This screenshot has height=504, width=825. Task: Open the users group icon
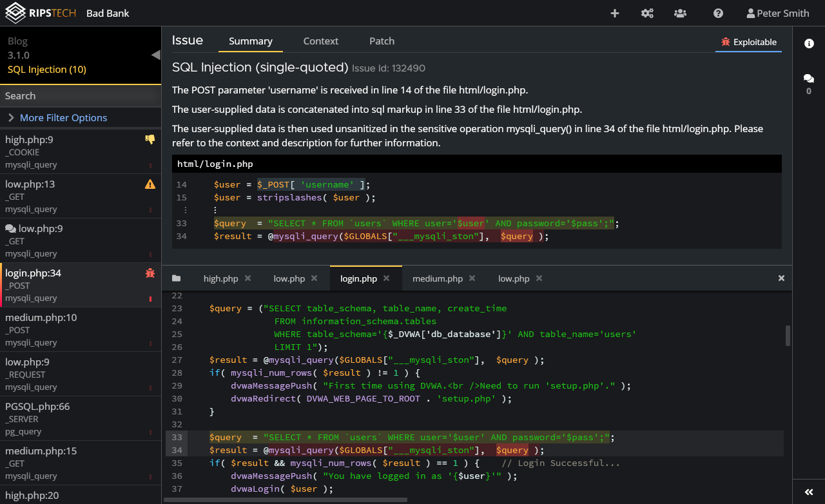pyautogui.click(x=680, y=14)
